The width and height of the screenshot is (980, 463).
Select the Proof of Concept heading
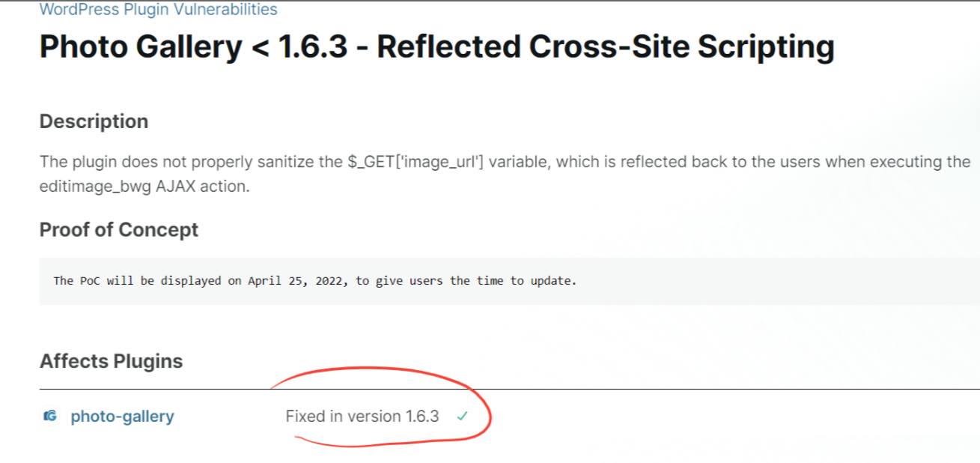click(x=118, y=229)
